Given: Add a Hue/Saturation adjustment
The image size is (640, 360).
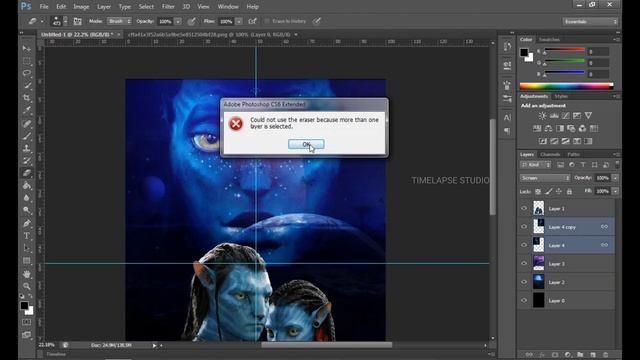Looking at the screenshot, I should pyautogui.click(x=537, y=129).
